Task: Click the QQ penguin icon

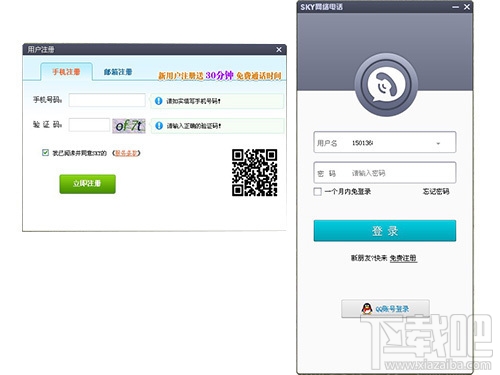Action: click(367, 309)
